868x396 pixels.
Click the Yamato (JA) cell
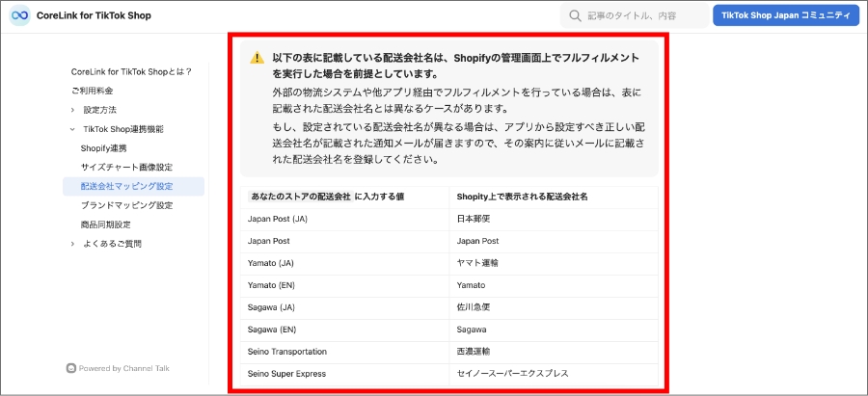[x=345, y=263]
